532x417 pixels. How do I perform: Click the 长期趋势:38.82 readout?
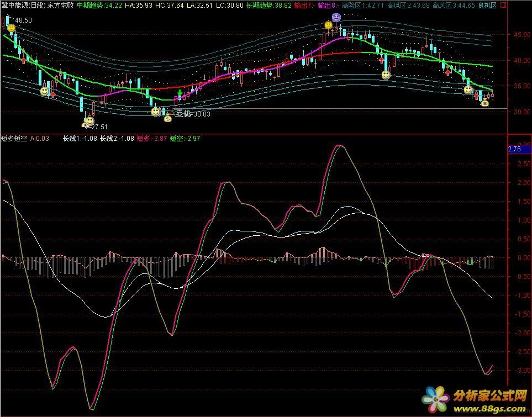click(x=268, y=6)
